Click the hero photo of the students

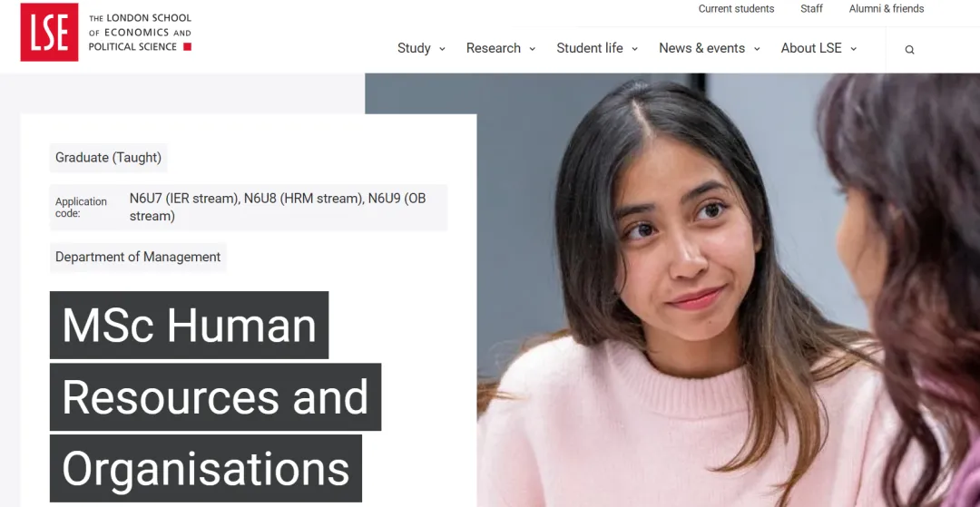728,289
